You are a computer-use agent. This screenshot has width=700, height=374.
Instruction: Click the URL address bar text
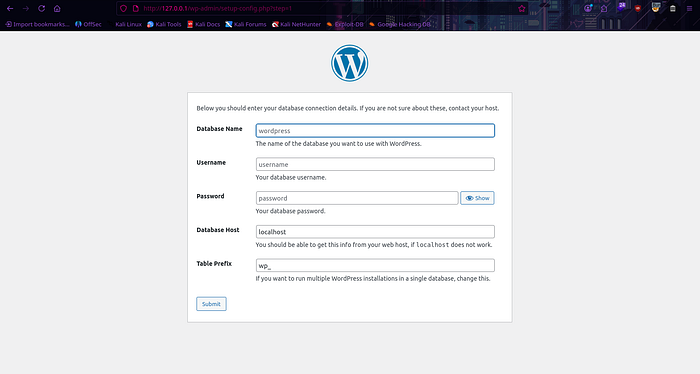click(217, 8)
